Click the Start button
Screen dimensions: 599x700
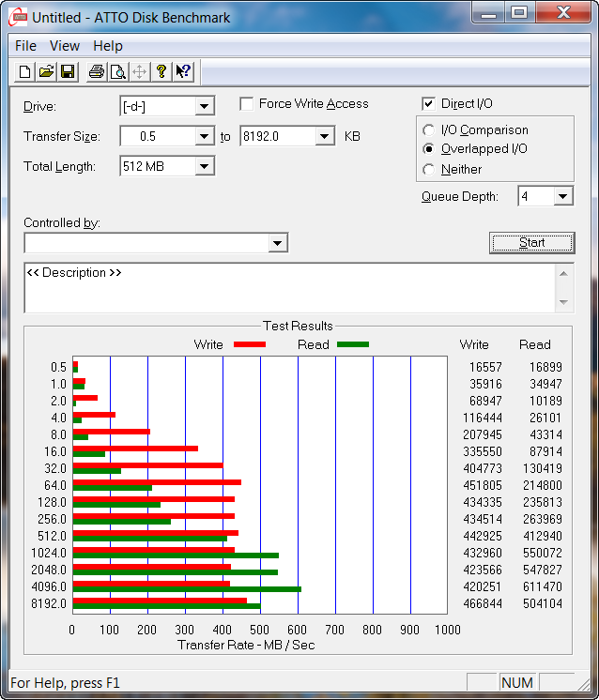[531, 243]
